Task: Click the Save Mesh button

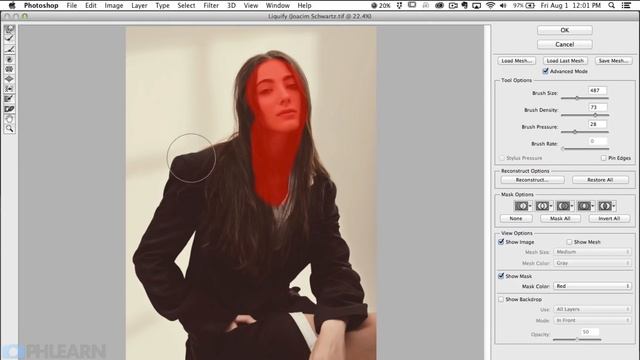Action: [x=613, y=60]
